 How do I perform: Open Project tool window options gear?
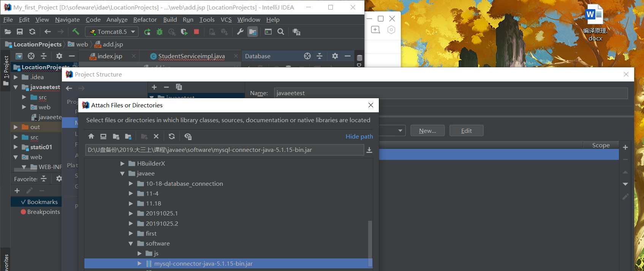59,56
